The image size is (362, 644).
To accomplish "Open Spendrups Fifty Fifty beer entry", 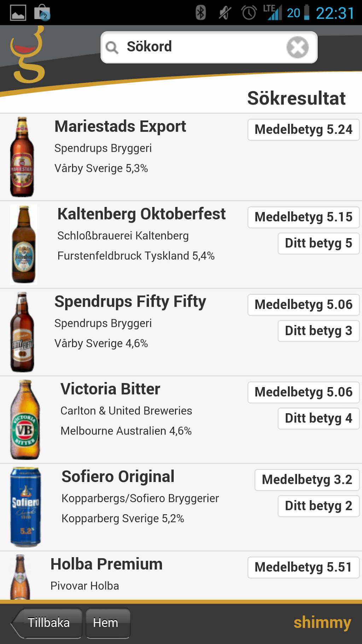I will (130, 302).
